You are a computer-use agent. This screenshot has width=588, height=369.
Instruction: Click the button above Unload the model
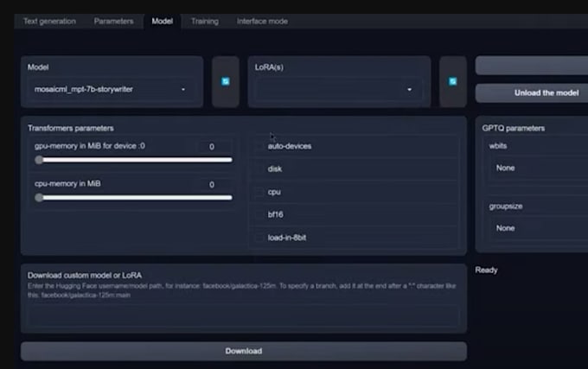tap(532, 66)
